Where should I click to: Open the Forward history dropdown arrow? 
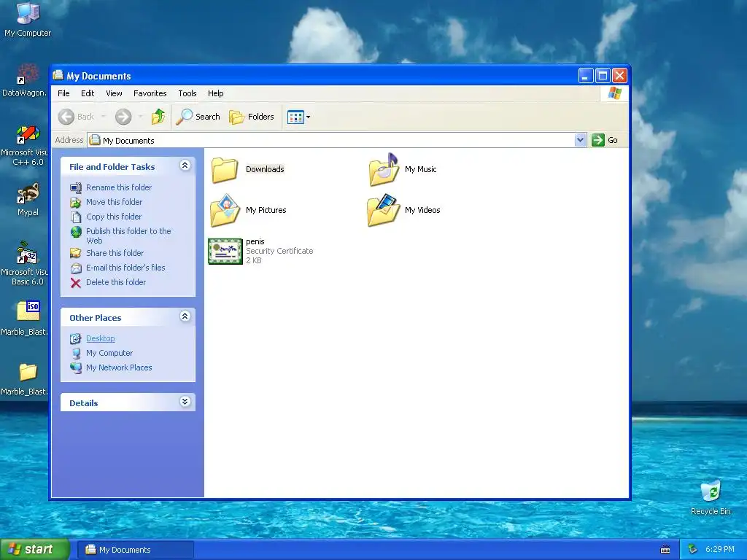(x=140, y=117)
